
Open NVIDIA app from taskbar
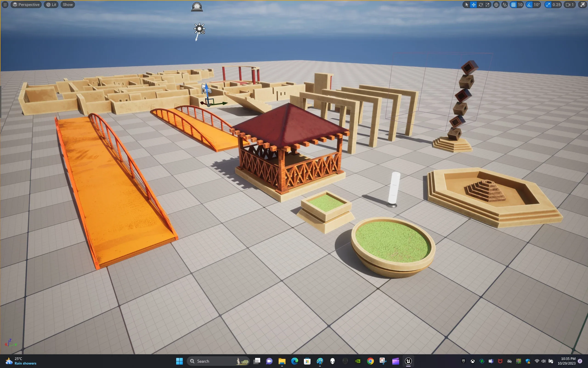coord(358,361)
